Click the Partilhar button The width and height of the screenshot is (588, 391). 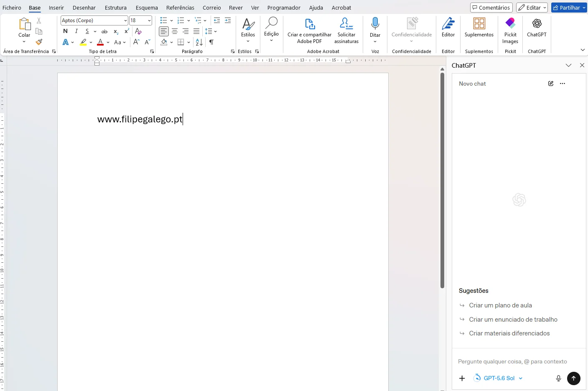(x=569, y=8)
